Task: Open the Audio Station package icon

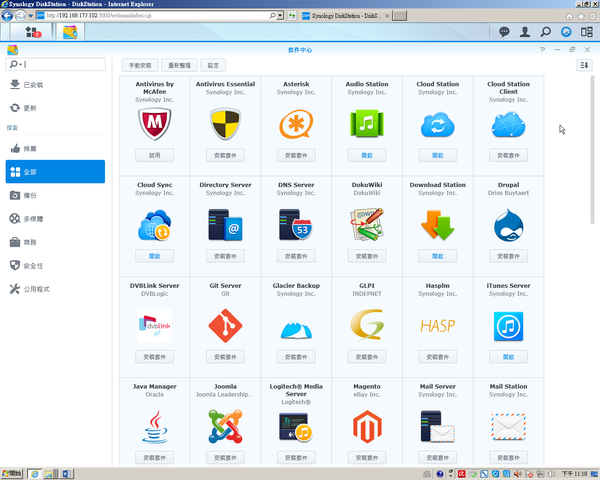Action: [366, 124]
